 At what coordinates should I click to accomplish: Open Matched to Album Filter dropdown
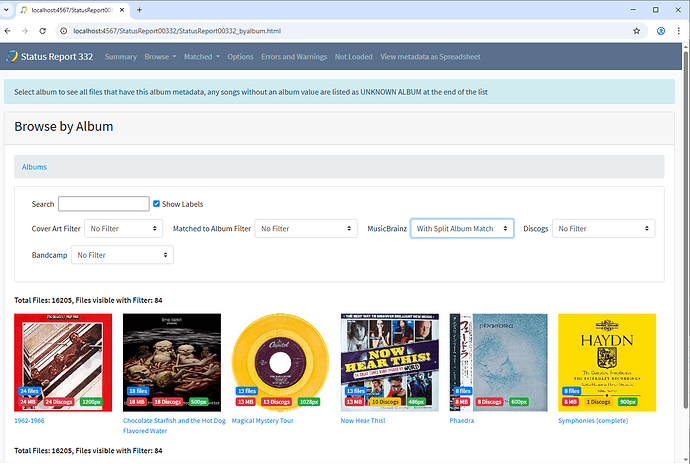[306, 228]
